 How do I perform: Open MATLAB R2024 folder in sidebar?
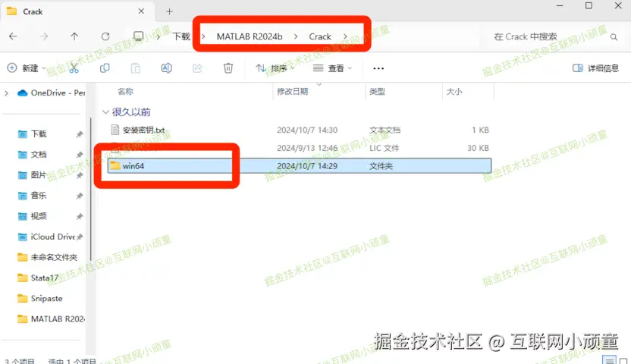51,319
